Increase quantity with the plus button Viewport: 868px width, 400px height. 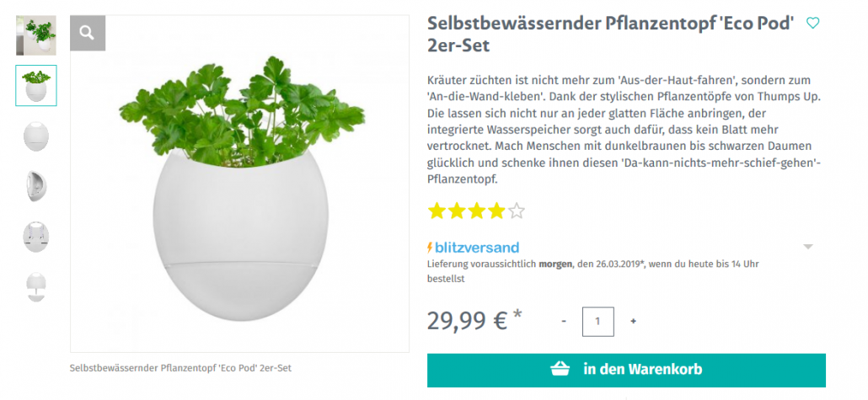[x=633, y=321]
